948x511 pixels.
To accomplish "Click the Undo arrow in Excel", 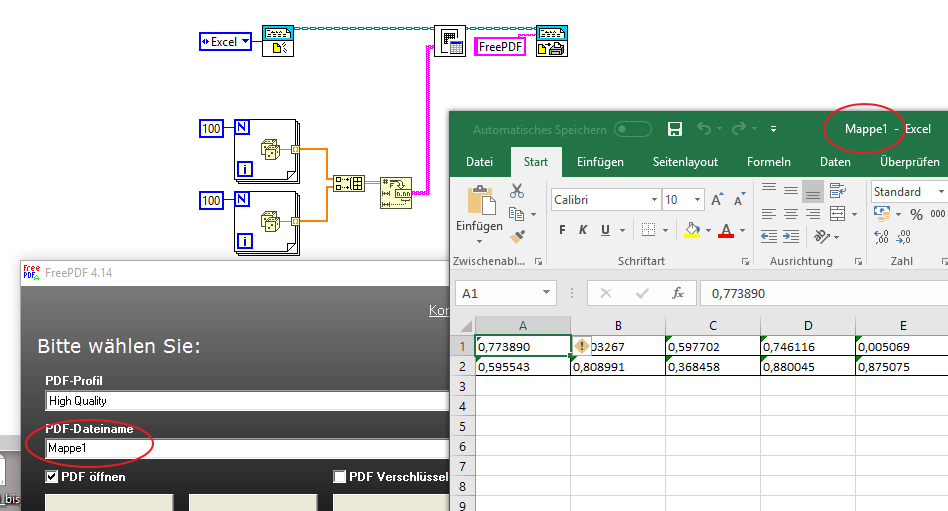I will tap(704, 128).
